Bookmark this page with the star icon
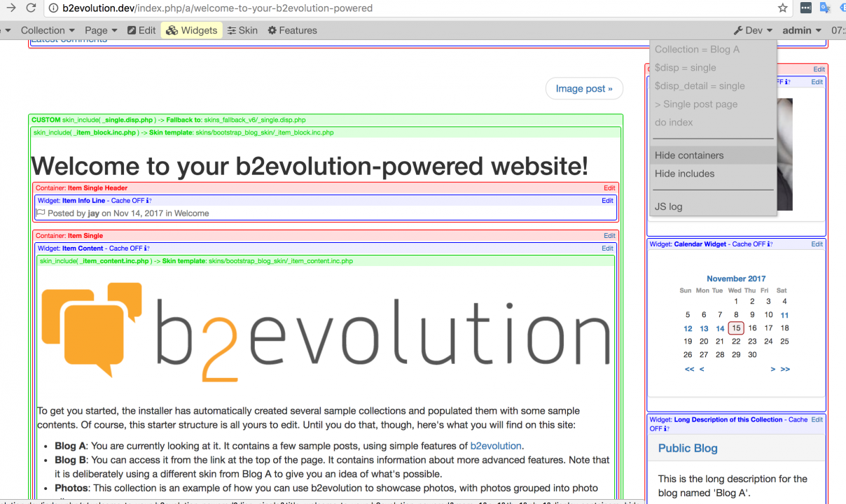 783,8
